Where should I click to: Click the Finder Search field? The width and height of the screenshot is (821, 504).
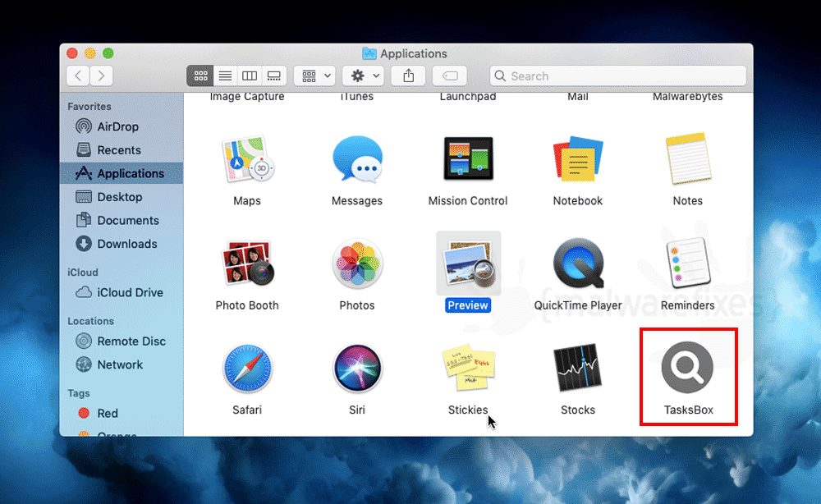click(x=618, y=76)
